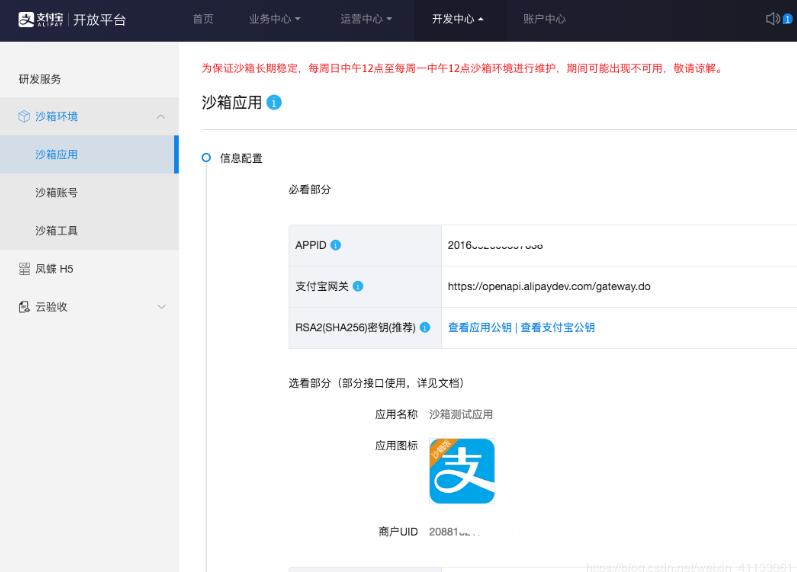Click the sandbox app Alipay icon image

tap(462, 471)
